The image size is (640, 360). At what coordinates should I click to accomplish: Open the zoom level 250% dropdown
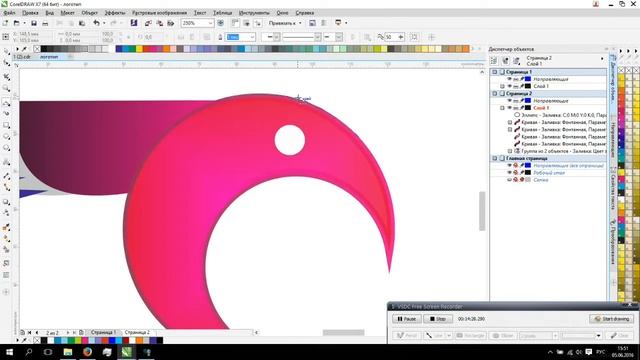click(x=211, y=23)
